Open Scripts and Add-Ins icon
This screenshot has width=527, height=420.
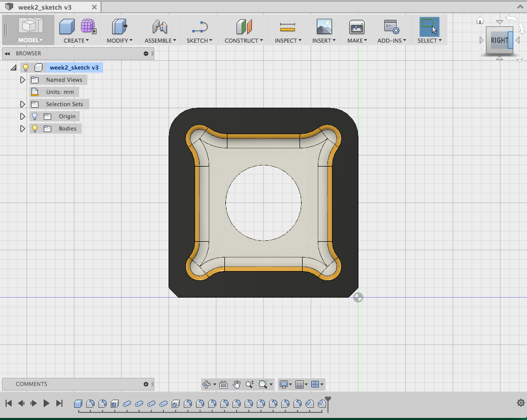(x=391, y=27)
